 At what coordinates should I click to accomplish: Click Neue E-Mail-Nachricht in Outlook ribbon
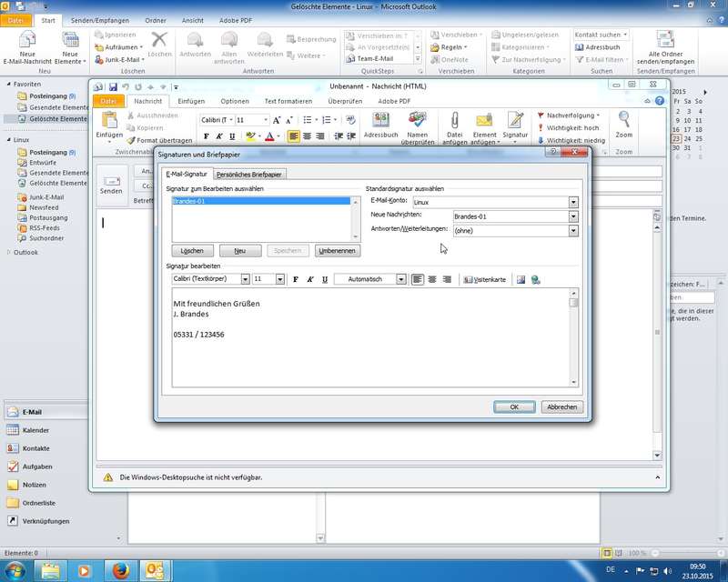tap(27, 47)
